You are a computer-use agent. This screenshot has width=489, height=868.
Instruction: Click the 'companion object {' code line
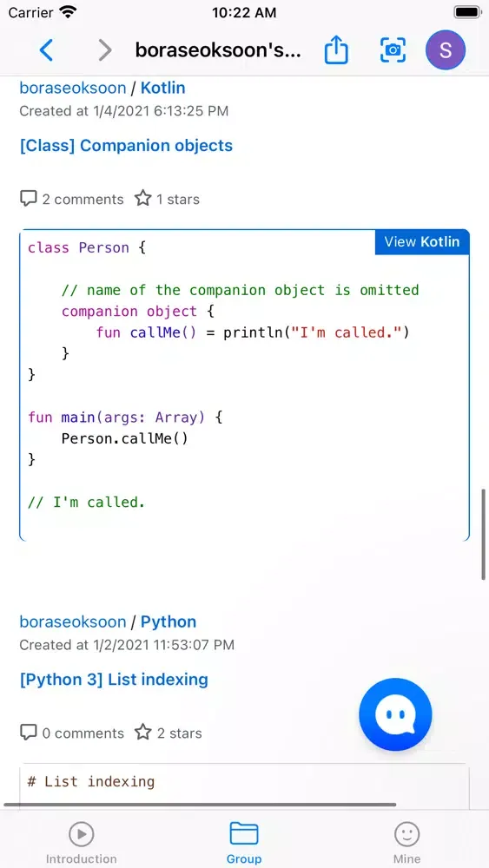137,311
